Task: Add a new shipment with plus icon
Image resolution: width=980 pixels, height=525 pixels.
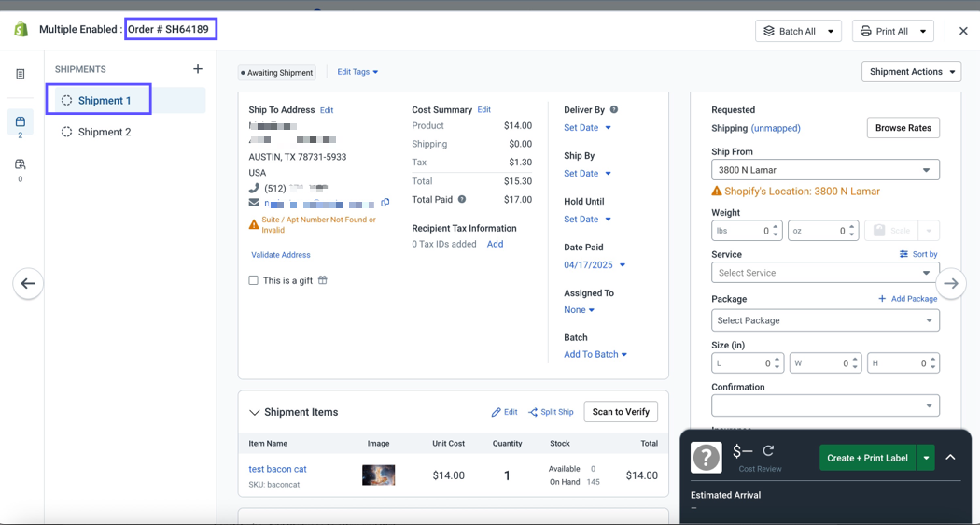Action: [x=198, y=69]
